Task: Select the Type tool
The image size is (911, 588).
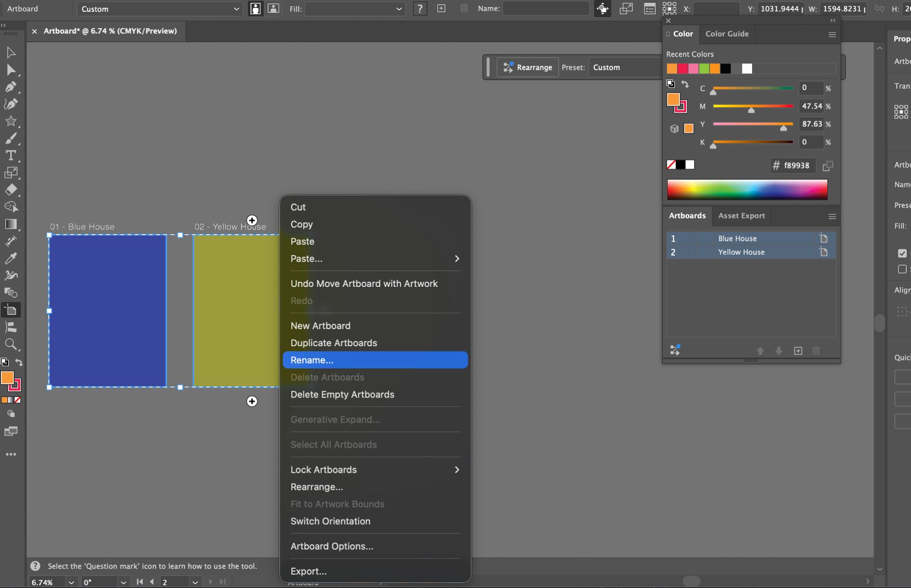Action: [11, 156]
